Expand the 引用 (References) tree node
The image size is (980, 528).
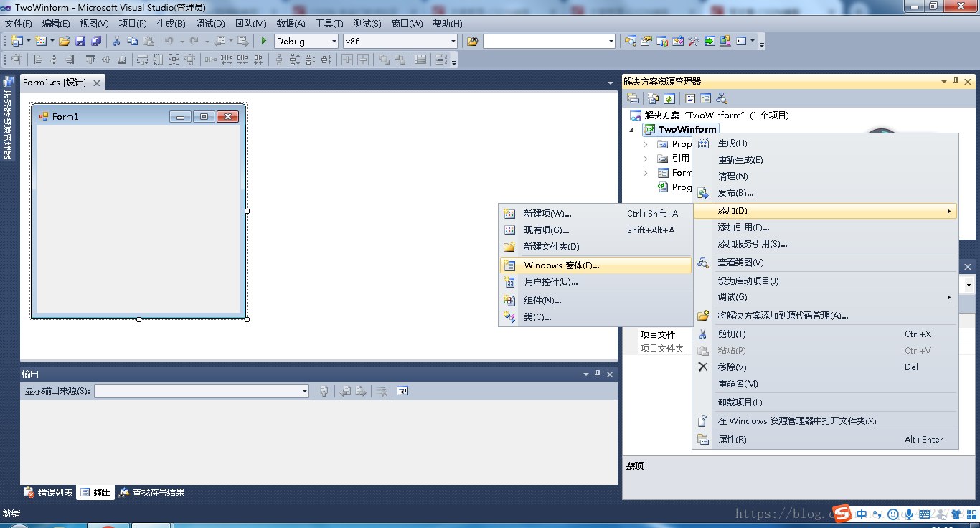point(645,159)
